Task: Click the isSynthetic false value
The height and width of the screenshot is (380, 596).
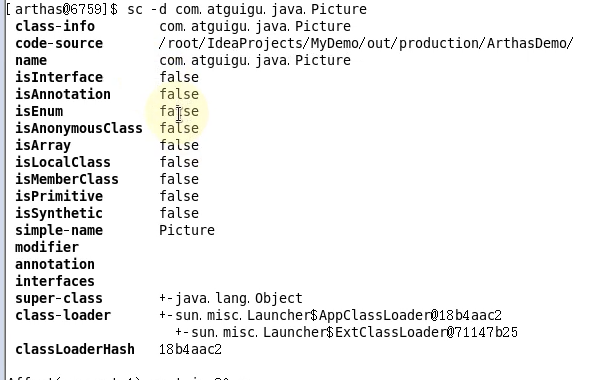Action: coord(179,213)
